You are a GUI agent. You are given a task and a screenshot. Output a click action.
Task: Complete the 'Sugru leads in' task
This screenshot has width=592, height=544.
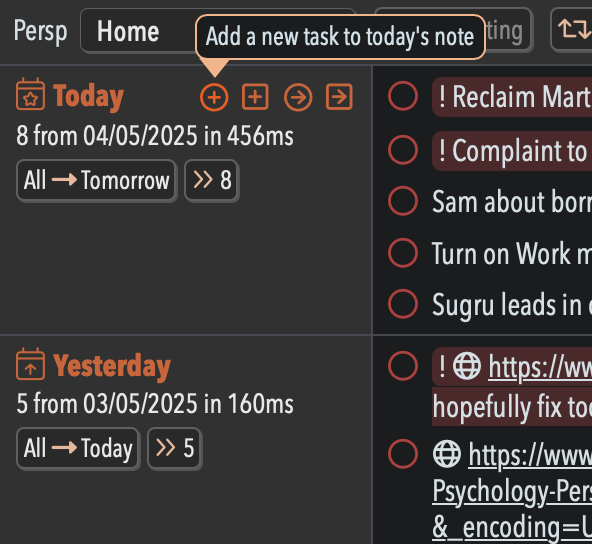(x=403, y=304)
